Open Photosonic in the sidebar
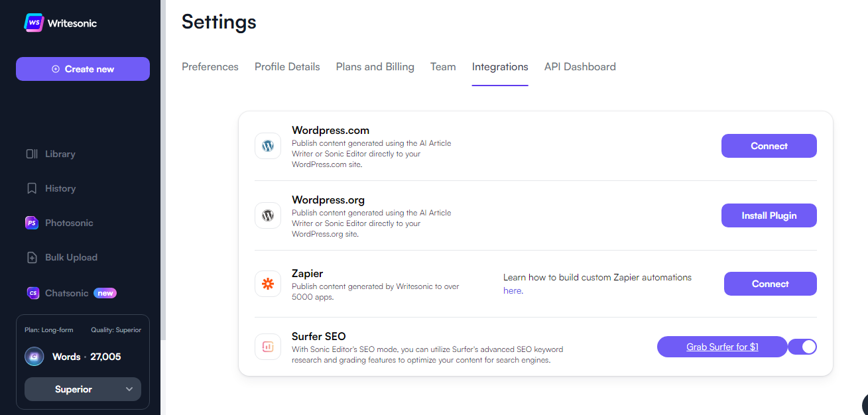The height and width of the screenshot is (415, 868). pyautogui.click(x=69, y=223)
